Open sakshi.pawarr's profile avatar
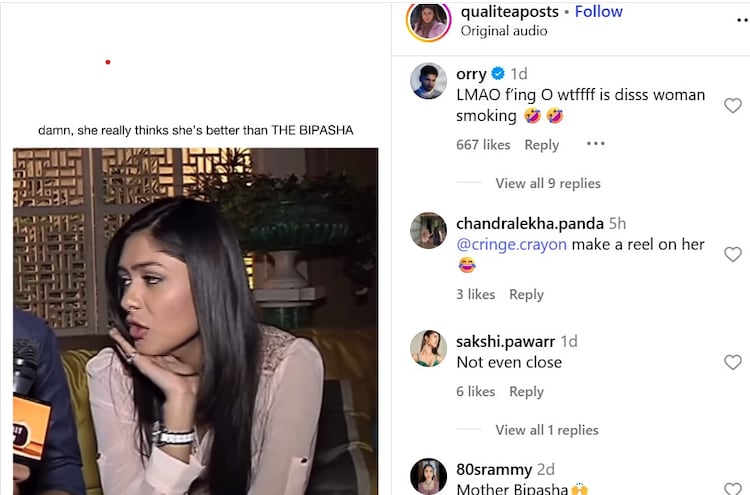The image size is (750, 495). (x=428, y=348)
